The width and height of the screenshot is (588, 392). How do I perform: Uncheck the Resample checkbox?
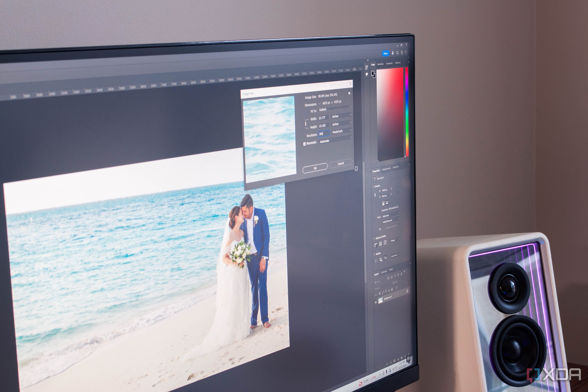[304, 144]
